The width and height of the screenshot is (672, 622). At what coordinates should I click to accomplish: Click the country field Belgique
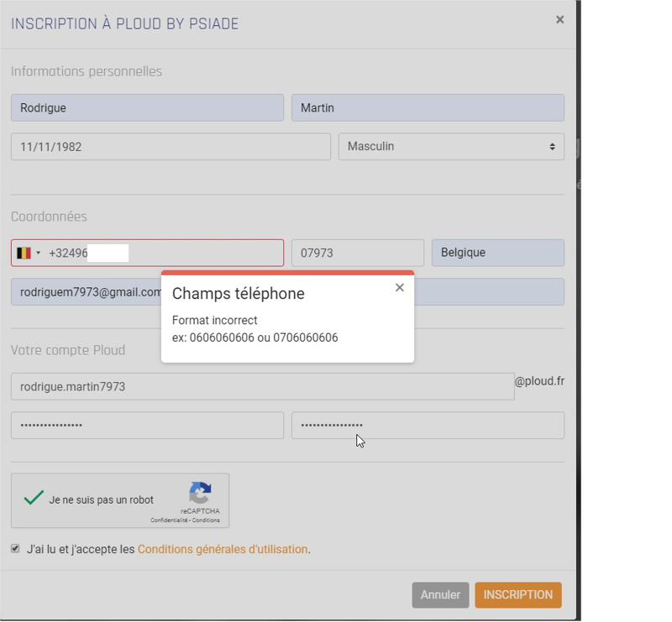tap(498, 253)
